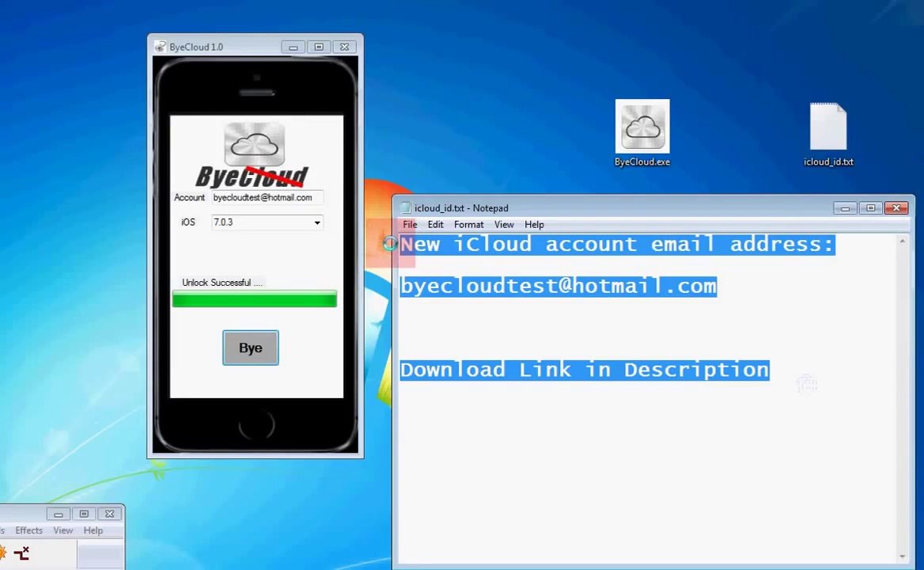Close the icloud_id.txt Notepad window
The image size is (924, 570).
click(896, 208)
